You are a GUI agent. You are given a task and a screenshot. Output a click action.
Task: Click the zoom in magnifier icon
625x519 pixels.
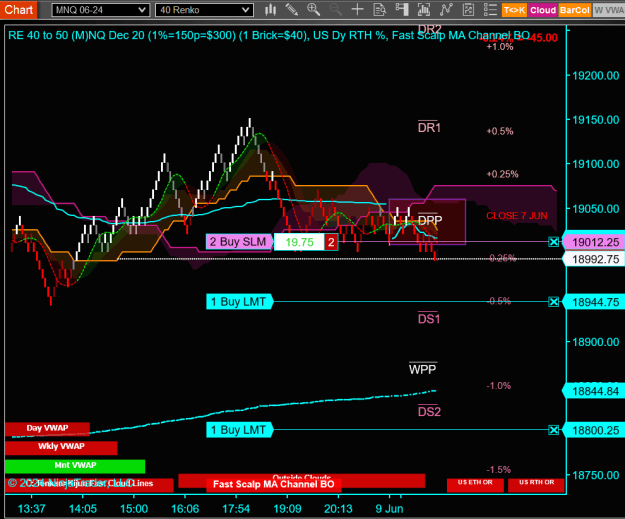[313, 10]
